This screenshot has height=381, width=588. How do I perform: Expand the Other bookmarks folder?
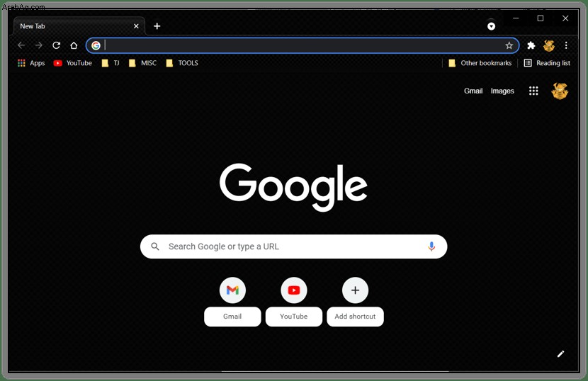click(480, 63)
